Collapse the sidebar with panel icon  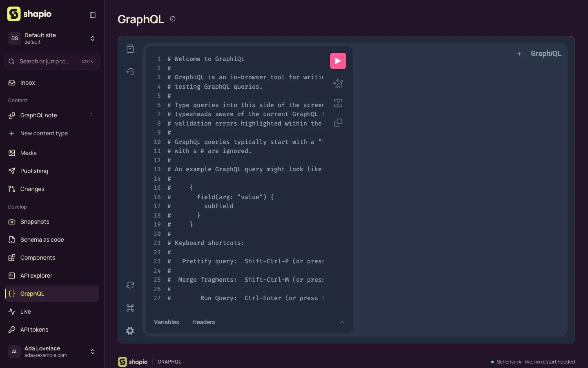coord(93,15)
